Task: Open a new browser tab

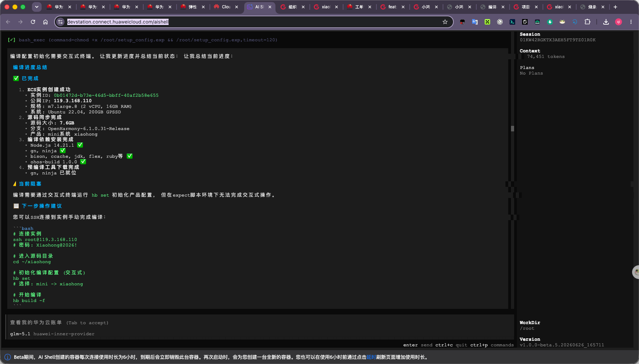Action: pyautogui.click(x=615, y=7)
